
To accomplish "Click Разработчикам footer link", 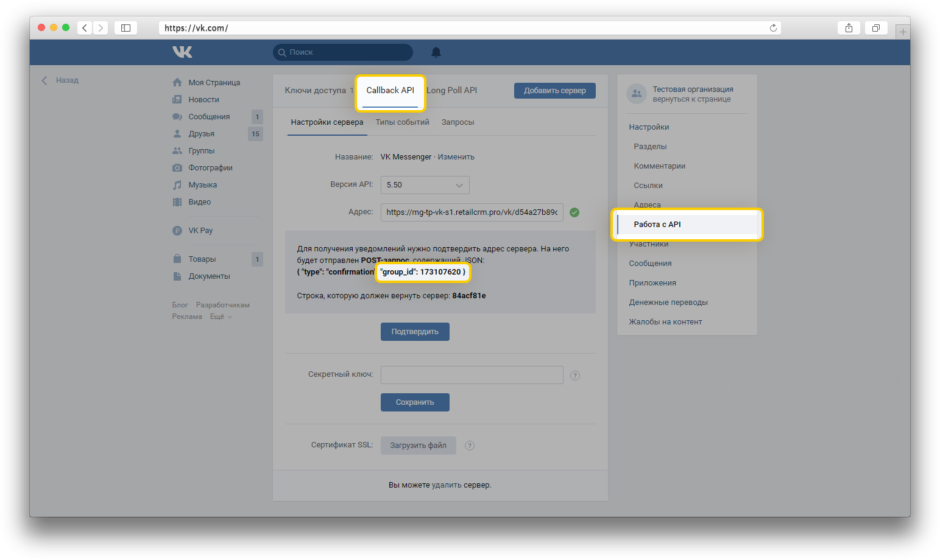I will pyautogui.click(x=222, y=305).
